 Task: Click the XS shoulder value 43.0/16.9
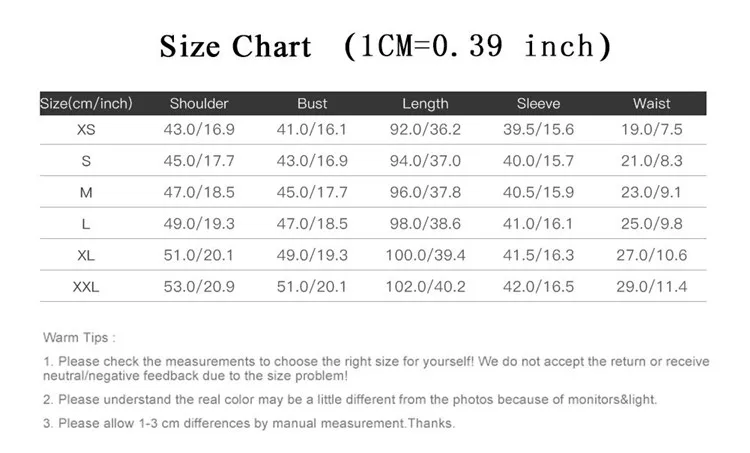199,129
